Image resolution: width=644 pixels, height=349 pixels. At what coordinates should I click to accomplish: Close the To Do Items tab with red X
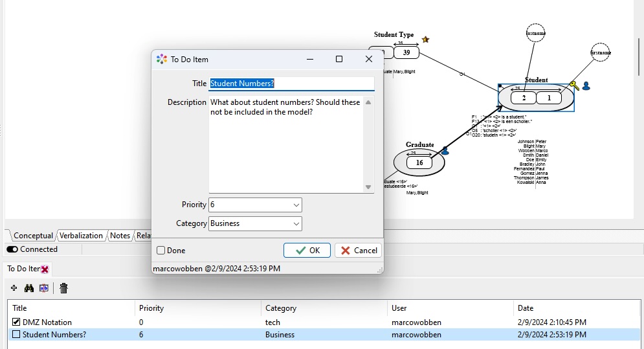coord(45,269)
